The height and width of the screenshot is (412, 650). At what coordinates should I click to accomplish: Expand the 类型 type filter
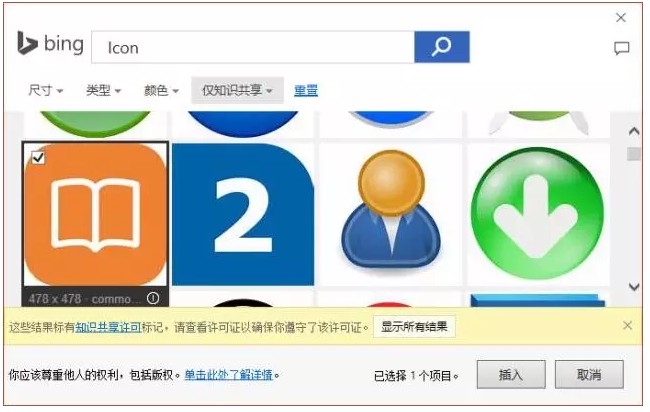tap(103, 90)
